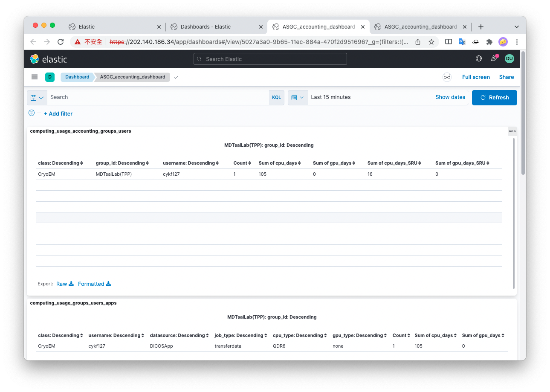550x392 pixels.
Task: Open a new browser tab with plus
Action: coord(481,26)
